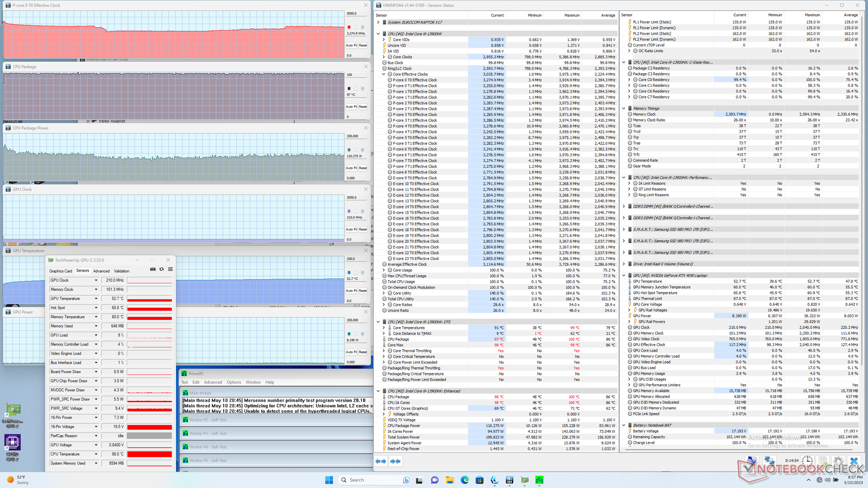Image resolution: width=868 pixels, height=488 pixels.
Task: Click battery icon in system tray
Action: click(835, 480)
